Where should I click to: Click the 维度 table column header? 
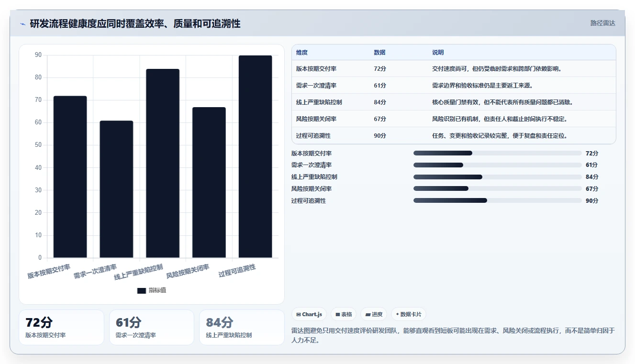point(302,53)
